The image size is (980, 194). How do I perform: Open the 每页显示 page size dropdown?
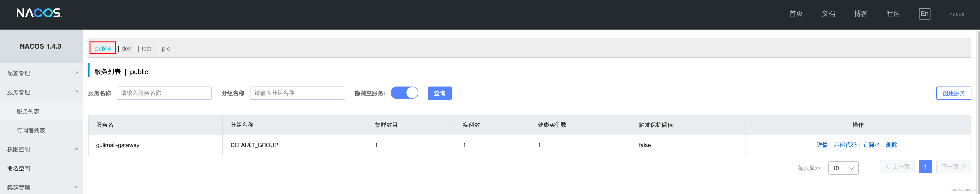(843, 168)
